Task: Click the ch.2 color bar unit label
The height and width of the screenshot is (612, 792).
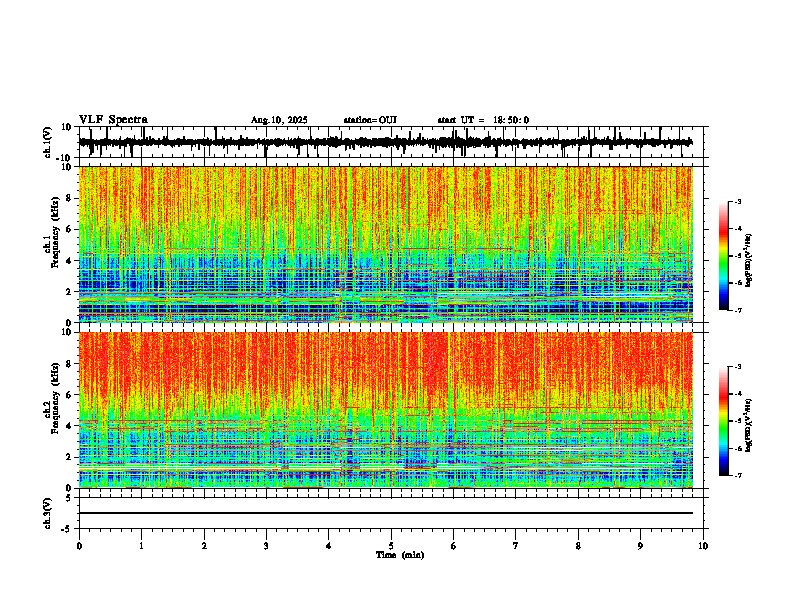Action: [x=749, y=425]
